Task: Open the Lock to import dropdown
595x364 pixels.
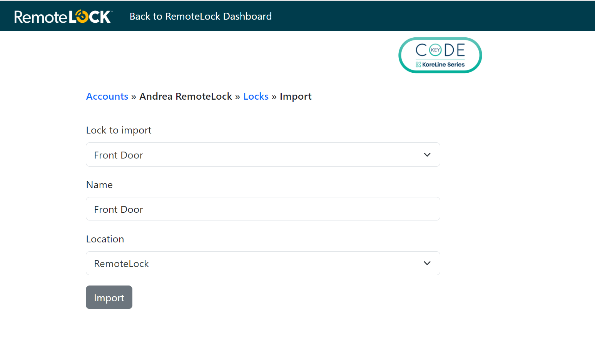Action: point(263,154)
